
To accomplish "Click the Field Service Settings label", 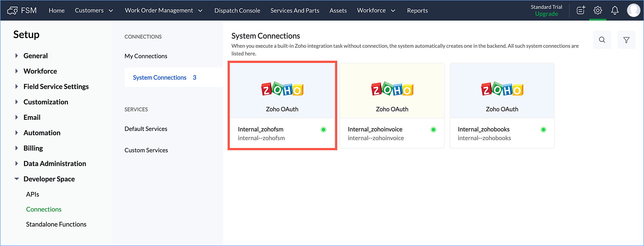I will (x=56, y=86).
